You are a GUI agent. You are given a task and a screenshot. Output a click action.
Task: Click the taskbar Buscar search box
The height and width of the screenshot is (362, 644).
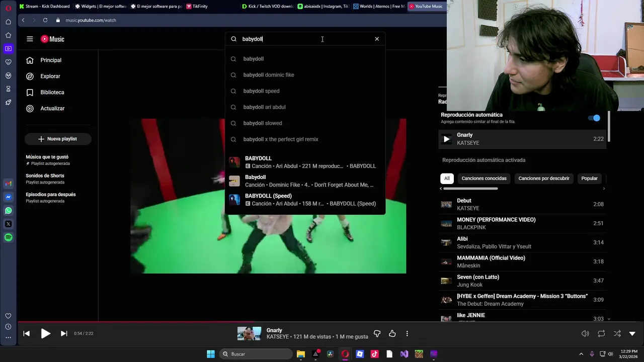(255, 354)
